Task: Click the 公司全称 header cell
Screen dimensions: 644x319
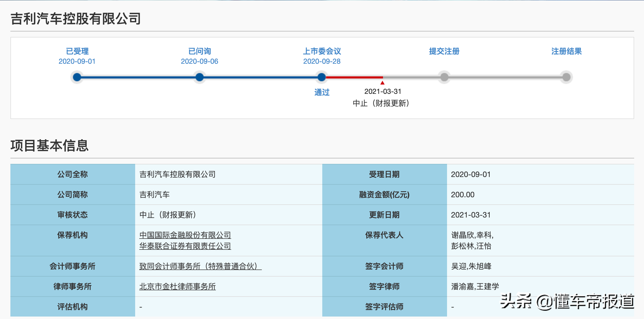Action: pos(73,174)
